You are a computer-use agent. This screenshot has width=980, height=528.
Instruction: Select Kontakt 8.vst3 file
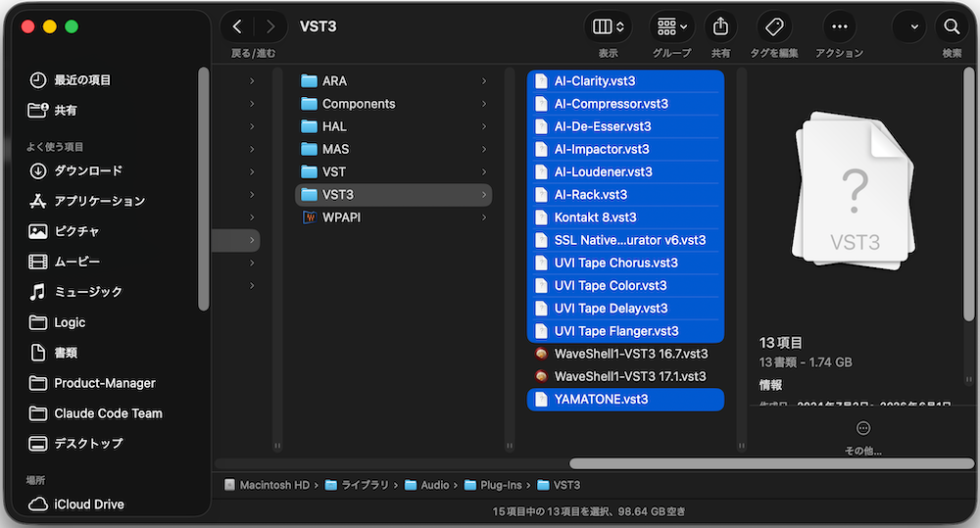(625, 217)
